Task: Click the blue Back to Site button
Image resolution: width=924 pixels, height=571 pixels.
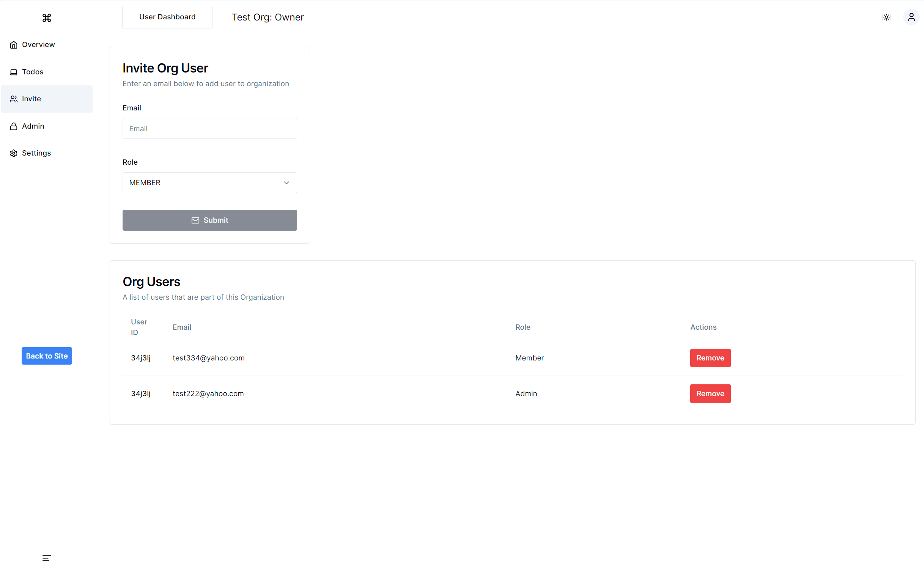Action: [47, 356]
